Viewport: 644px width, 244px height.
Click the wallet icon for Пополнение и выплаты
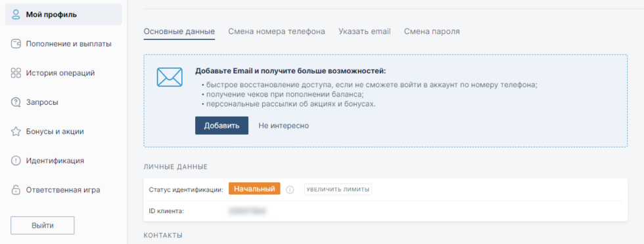pyautogui.click(x=16, y=44)
